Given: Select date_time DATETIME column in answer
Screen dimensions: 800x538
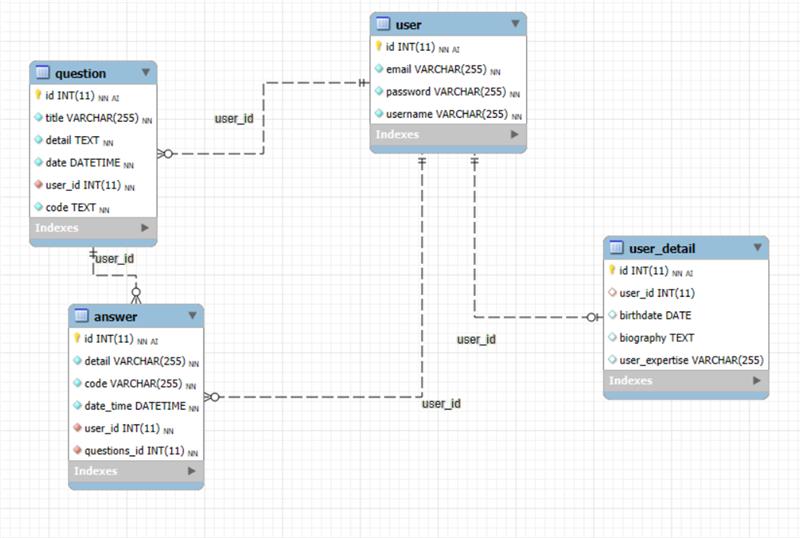Looking at the screenshot, I should [x=134, y=406].
